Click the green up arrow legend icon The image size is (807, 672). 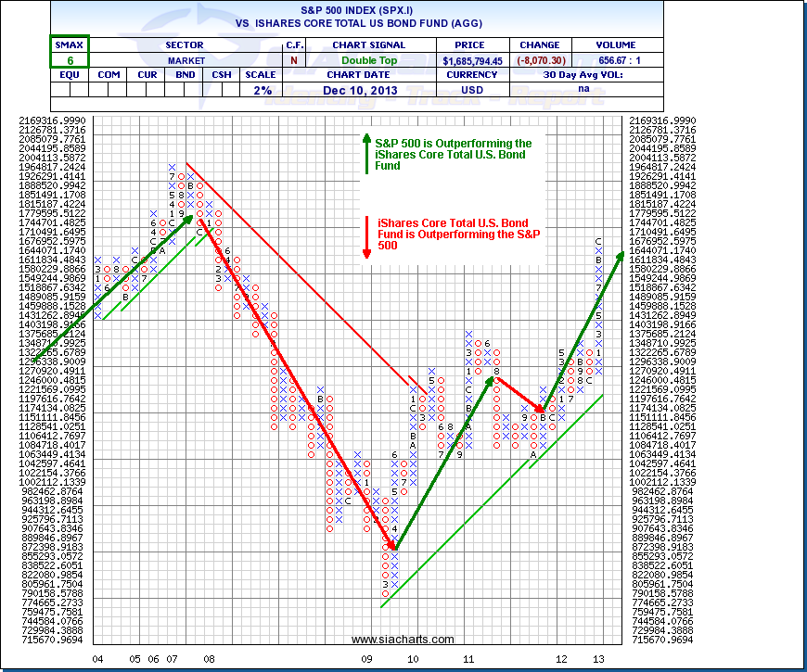[366, 153]
